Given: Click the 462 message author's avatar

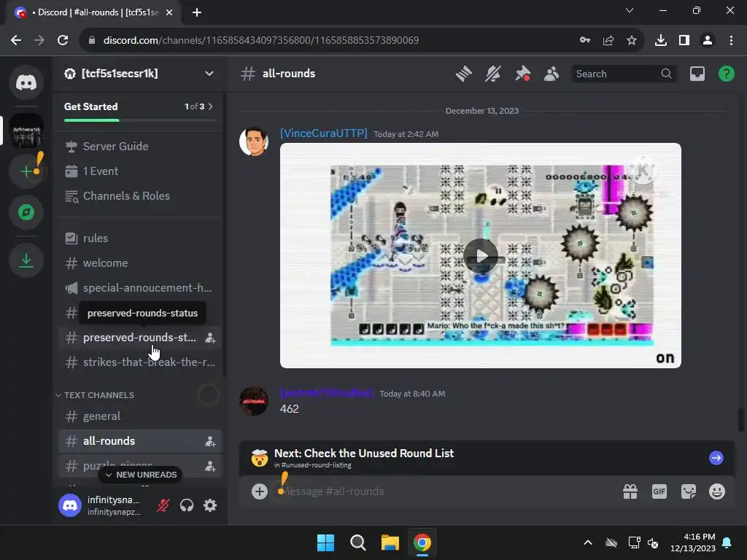Looking at the screenshot, I should click(x=253, y=401).
